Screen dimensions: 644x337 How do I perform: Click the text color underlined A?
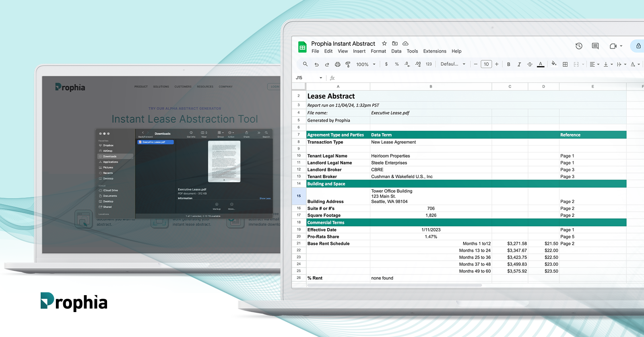(x=541, y=64)
